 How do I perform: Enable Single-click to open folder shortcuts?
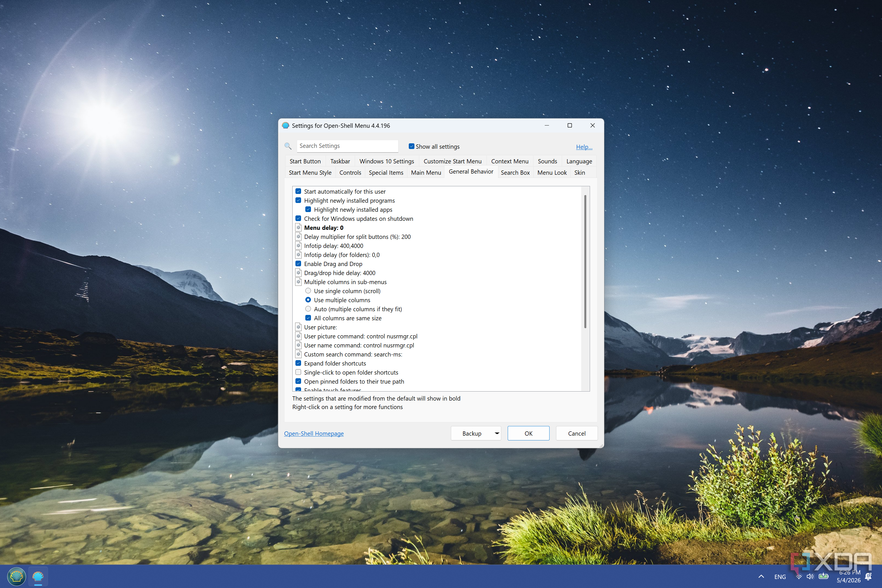pyautogui.click(x=299, y=372)
